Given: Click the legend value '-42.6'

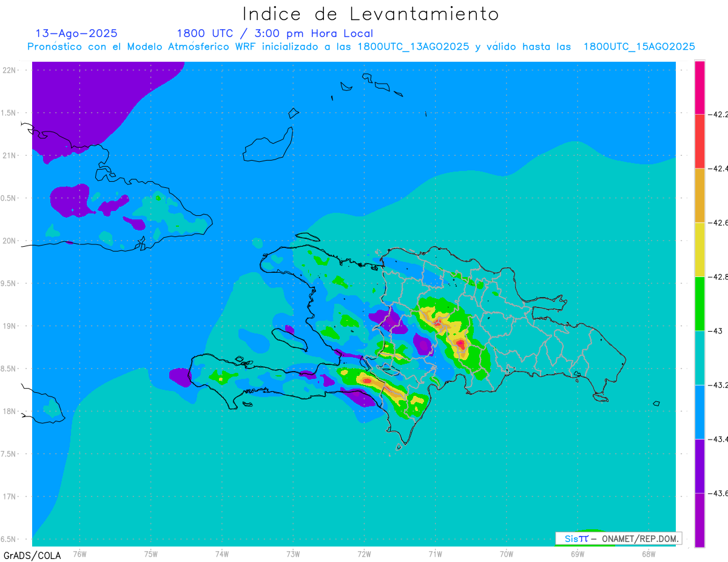Looking at the screenshot, I should pyautogui.click(x=719, y=222).
